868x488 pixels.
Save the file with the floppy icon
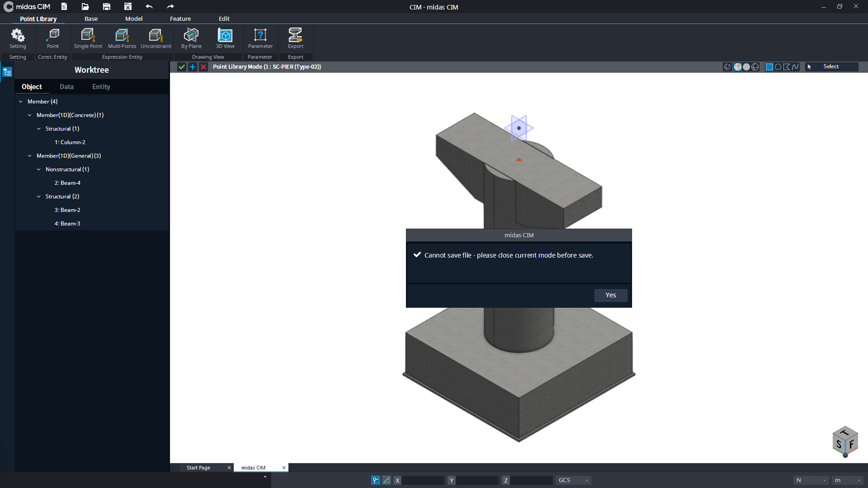tap(106, 7)
